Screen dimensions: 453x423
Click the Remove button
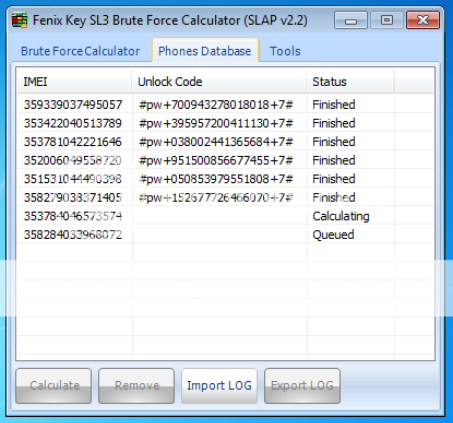136,385
